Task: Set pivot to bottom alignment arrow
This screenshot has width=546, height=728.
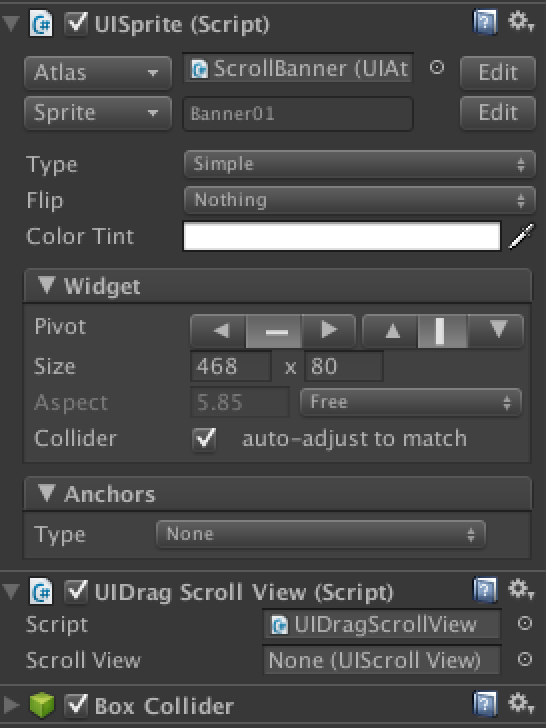Action: tap(496, 331)
